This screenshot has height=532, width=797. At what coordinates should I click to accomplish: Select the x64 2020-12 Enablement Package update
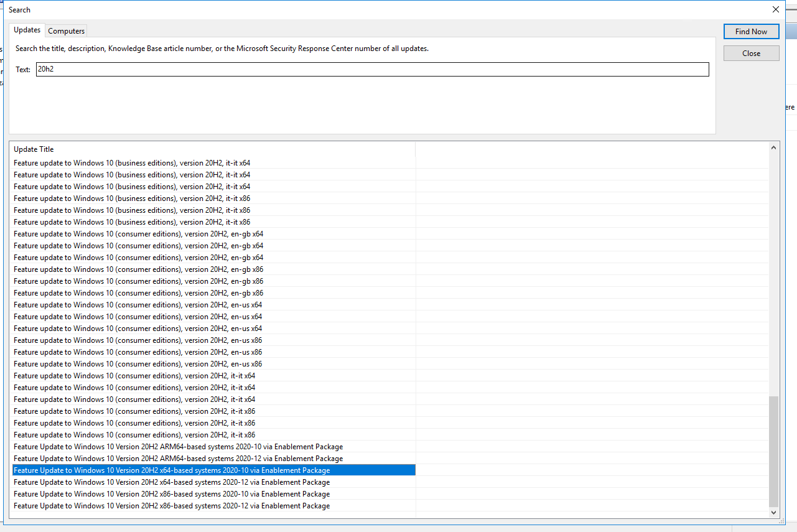coord(170,482)
